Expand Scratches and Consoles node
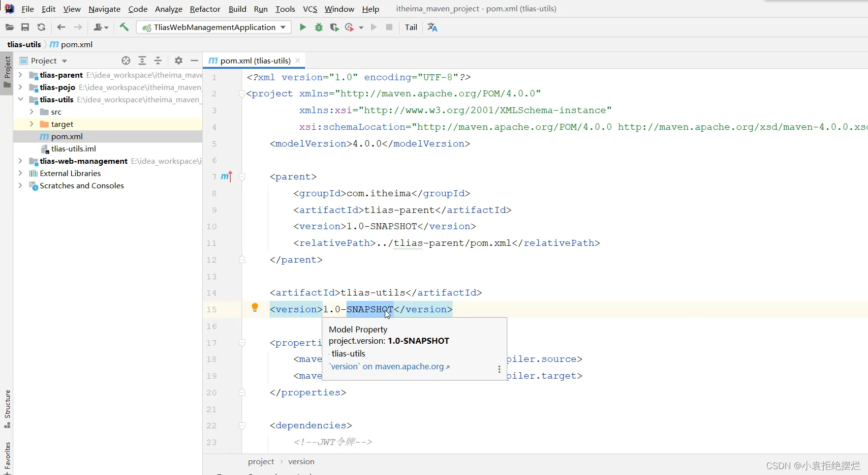The height and width of the screenshot is (475, 868). pyautogui.click(x=20, y=185)
